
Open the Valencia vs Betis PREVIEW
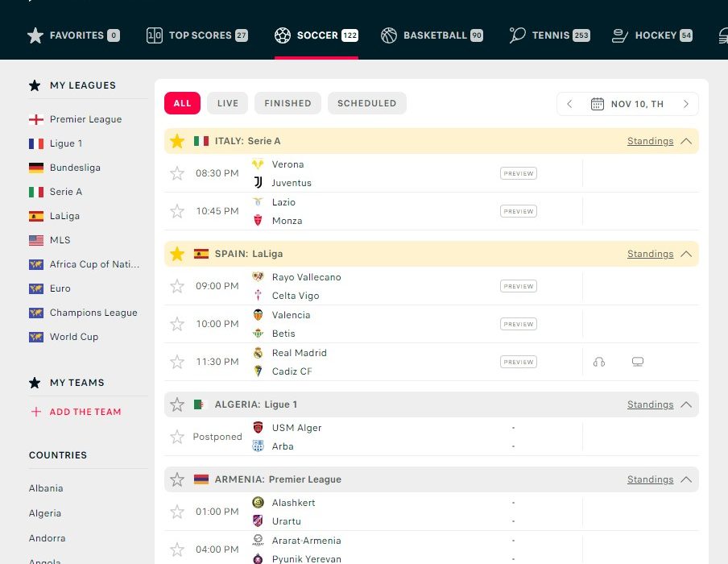pos(518,324)
